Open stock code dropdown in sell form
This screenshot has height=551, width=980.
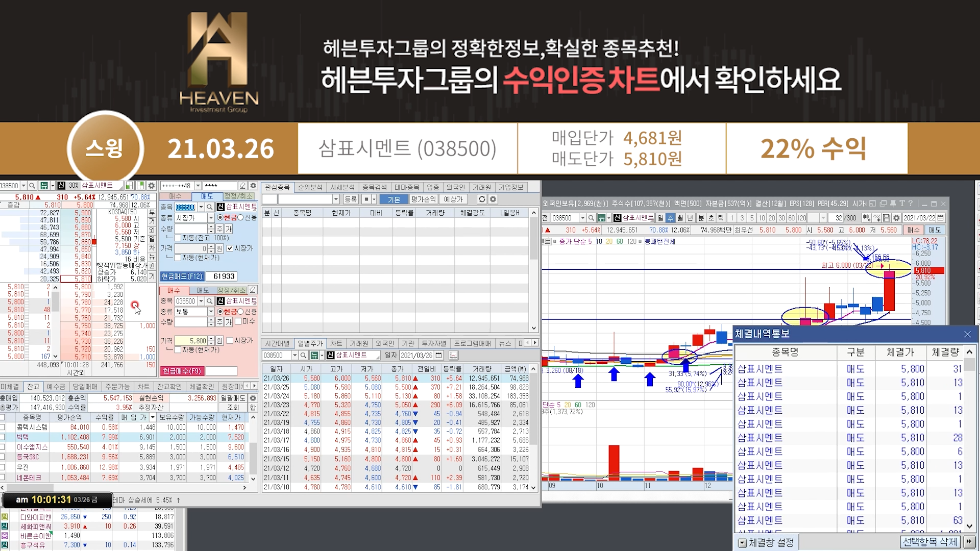coord(201,207)
